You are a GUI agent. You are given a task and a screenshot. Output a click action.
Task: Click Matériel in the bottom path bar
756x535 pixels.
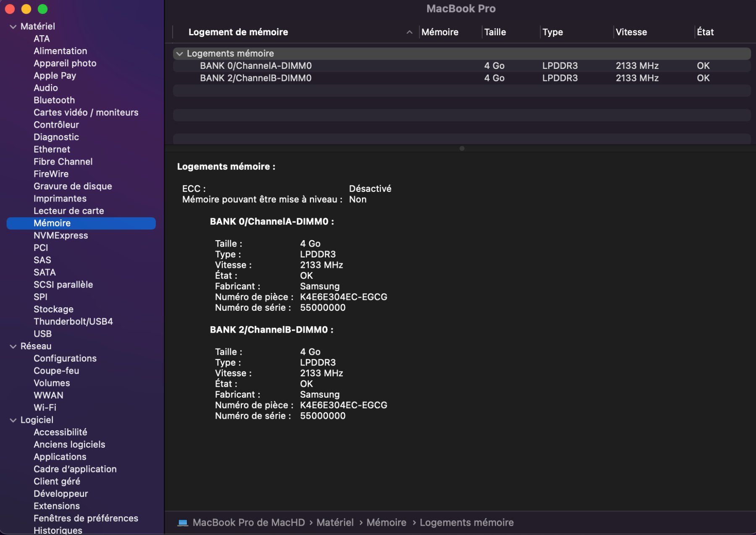click(x=335, y=523)
